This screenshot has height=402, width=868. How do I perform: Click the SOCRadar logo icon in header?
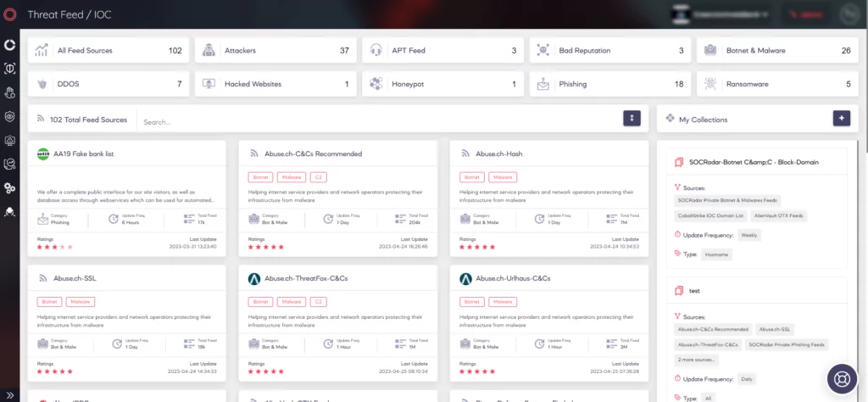point(9,14)
